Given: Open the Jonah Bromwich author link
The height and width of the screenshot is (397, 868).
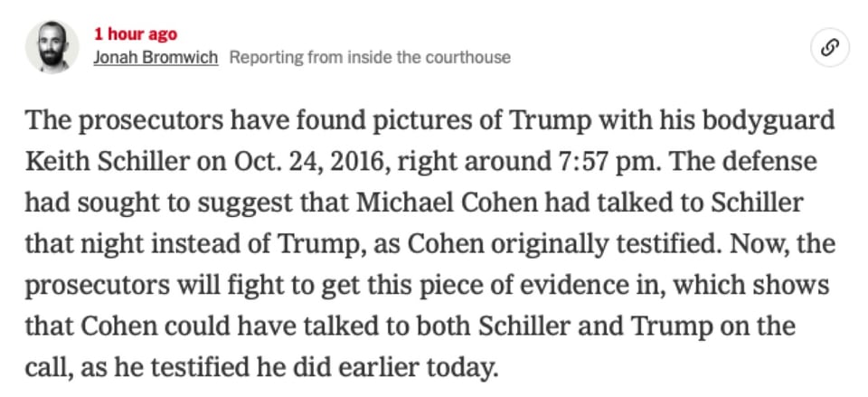Looking at the screenshot, I should coord(156,57).
